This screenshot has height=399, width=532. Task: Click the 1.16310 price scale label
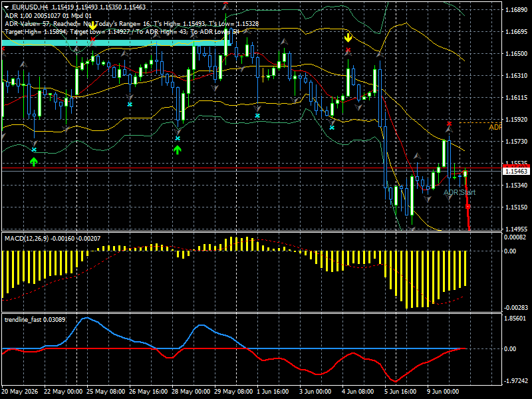[517, 75]
